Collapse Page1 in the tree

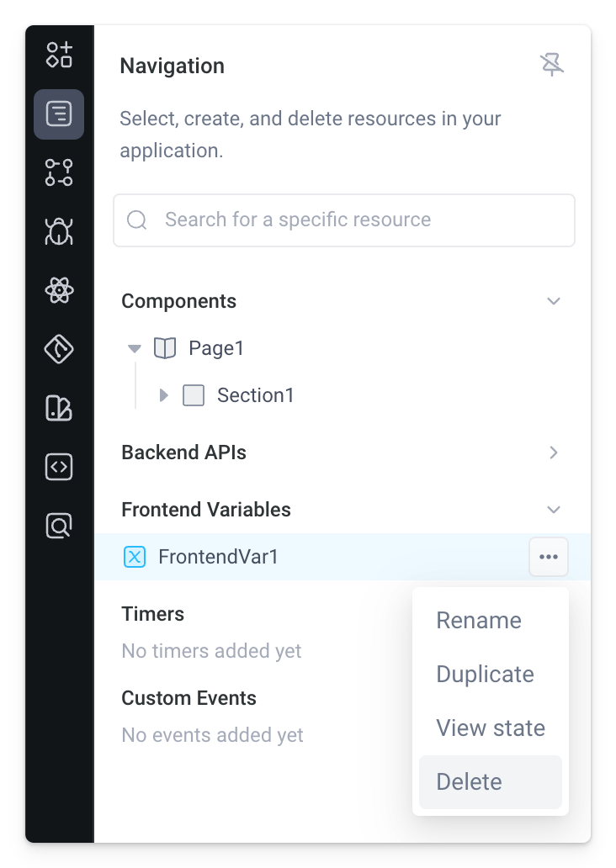point(135,347)
